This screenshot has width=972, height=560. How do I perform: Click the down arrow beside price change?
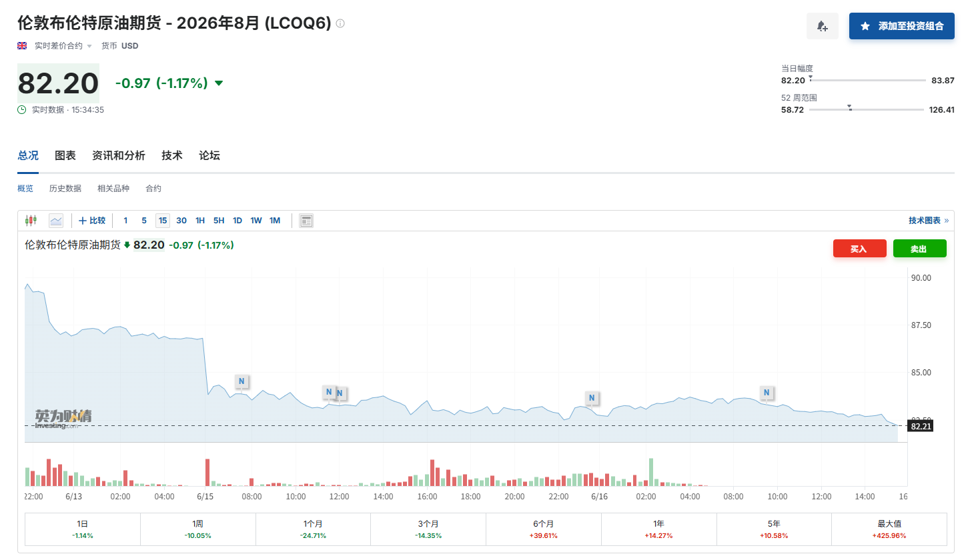219,83
